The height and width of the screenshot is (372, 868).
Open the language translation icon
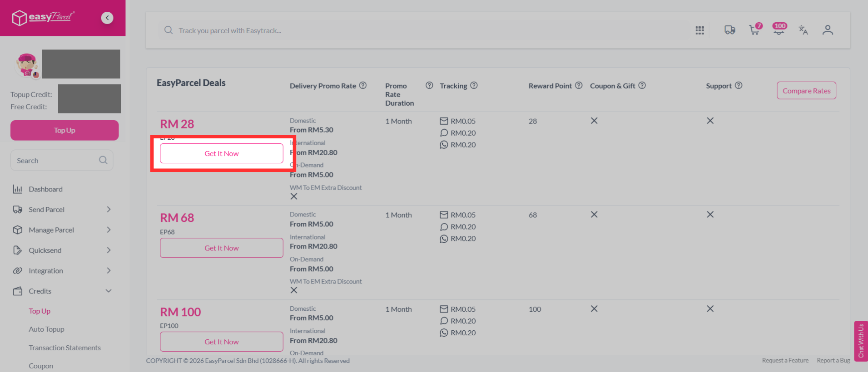(803, 30)
